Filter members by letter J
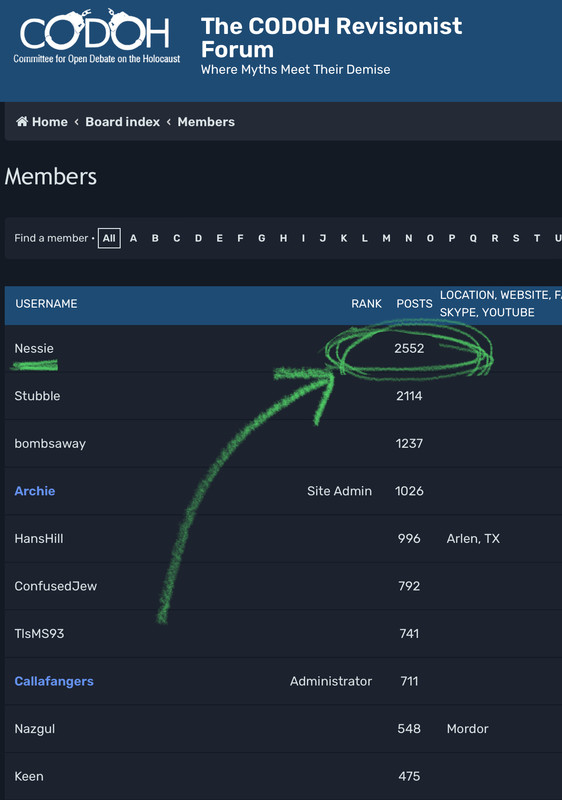Viewport: 562px width, 800px height. coord(323,238)
